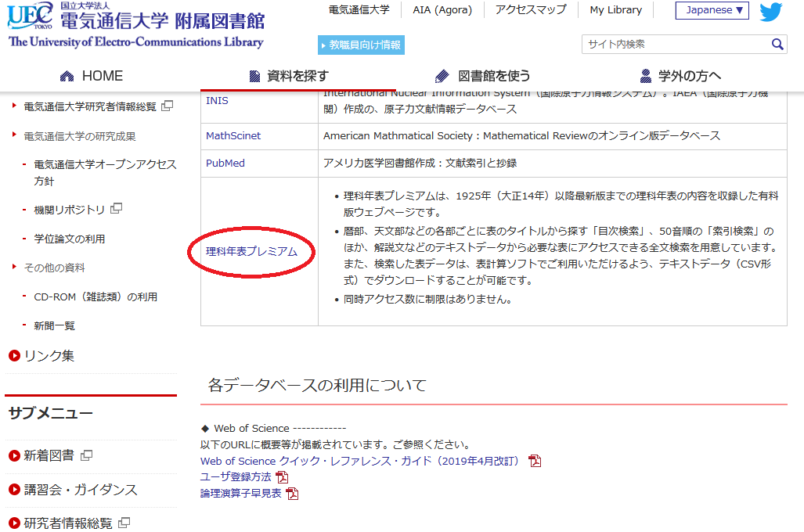This screenshot has width=804, height=532.
Task: Click red arrow icon beside 講習会・ガイダンス
Action: coord(14,490)
